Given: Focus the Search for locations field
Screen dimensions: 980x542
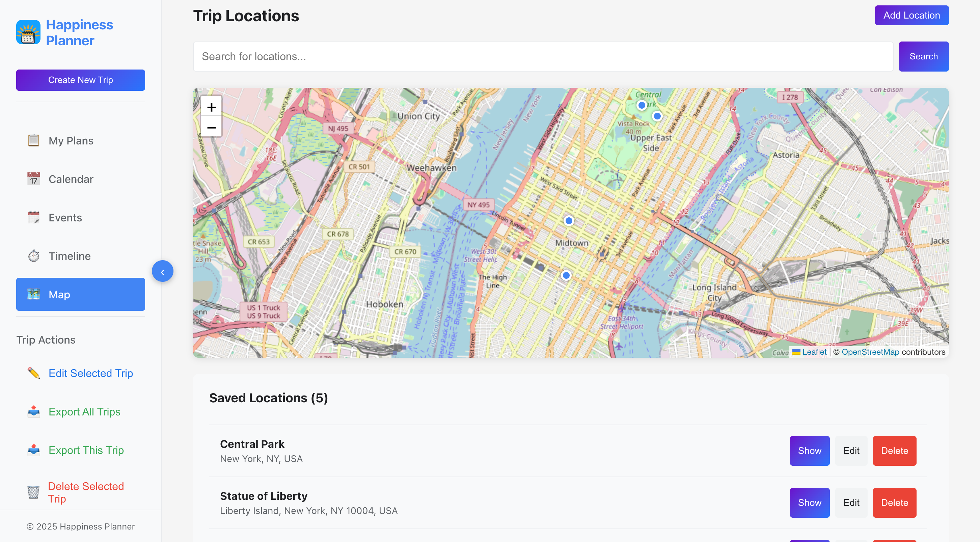Looking at the screenshot, I should [x=543, y=56].
